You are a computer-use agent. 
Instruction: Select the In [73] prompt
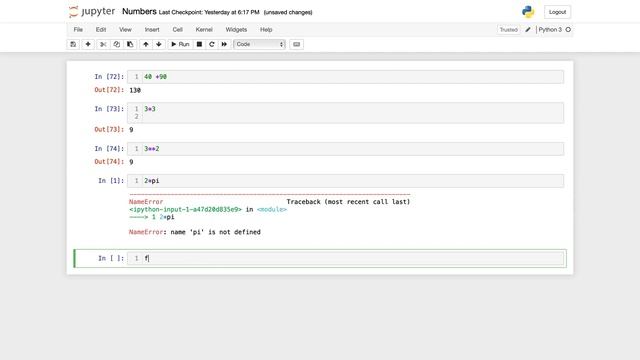coord(109,109)
